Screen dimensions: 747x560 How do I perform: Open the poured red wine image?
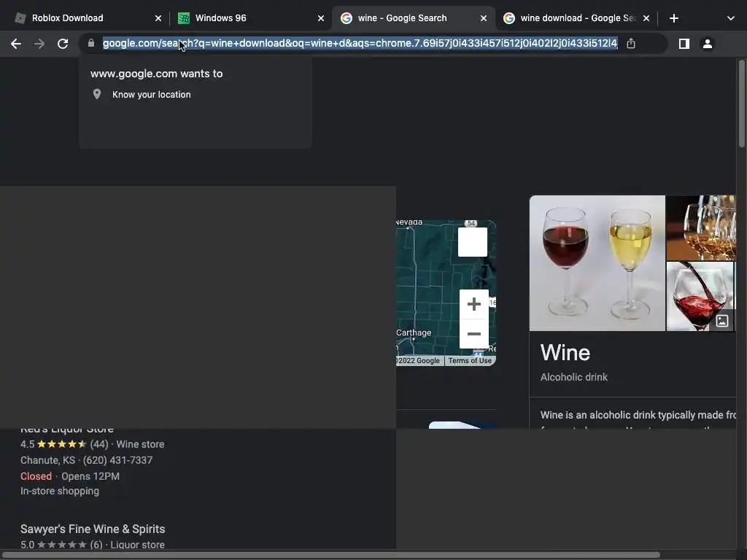700,296
